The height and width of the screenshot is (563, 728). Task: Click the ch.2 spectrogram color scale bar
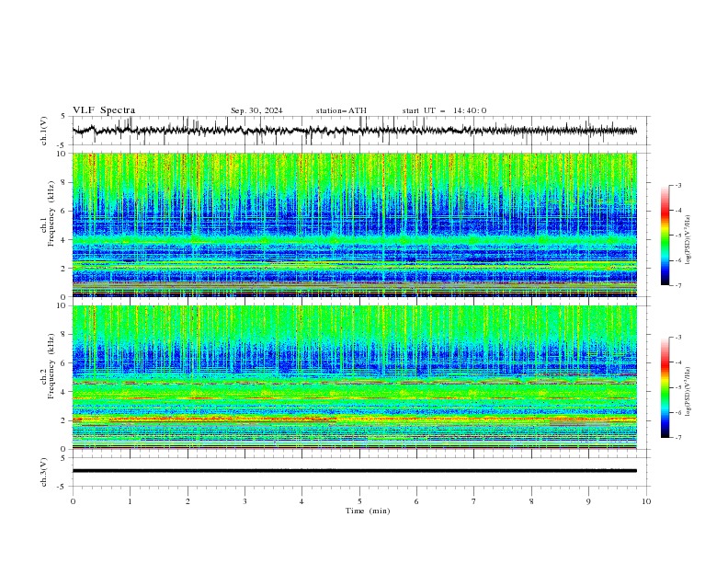tap(665, 387)
